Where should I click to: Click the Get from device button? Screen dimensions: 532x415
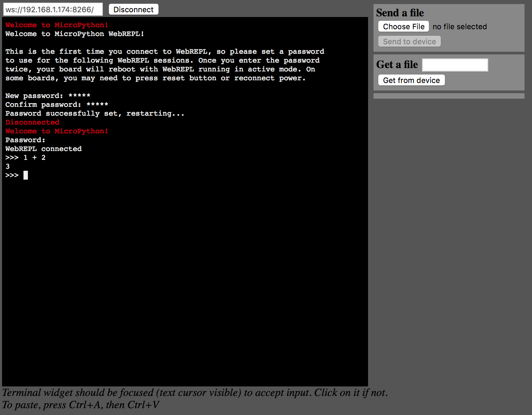click(411, 80)
